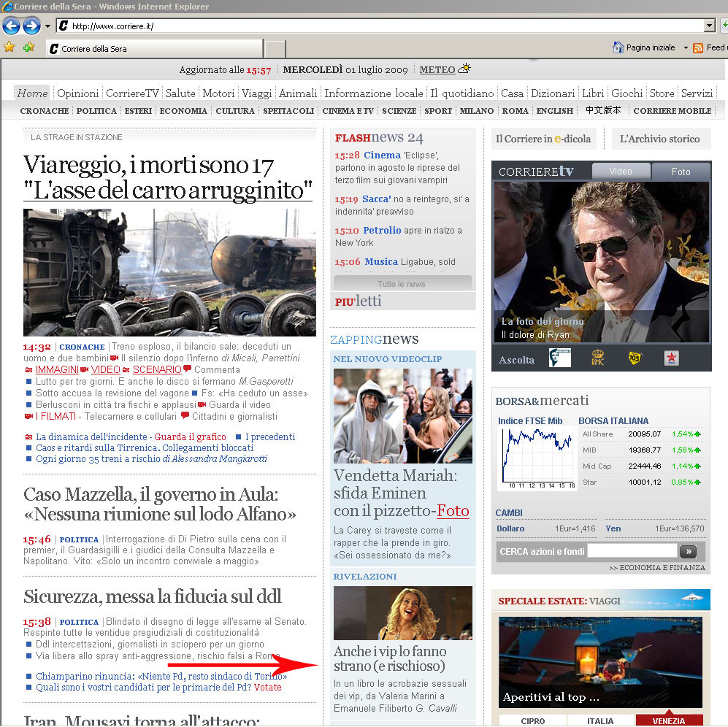Click the Dollaro exchange rate link

point(510,528)
